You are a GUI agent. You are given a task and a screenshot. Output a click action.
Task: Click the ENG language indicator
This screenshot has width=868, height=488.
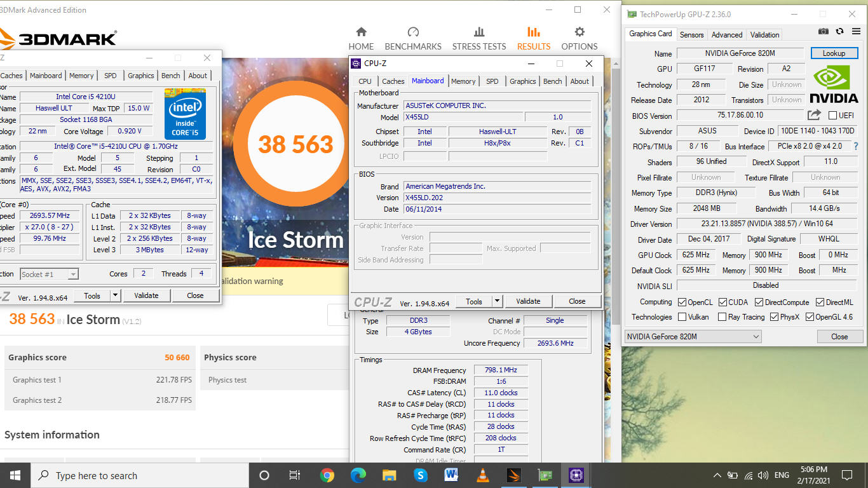[782, 475]
